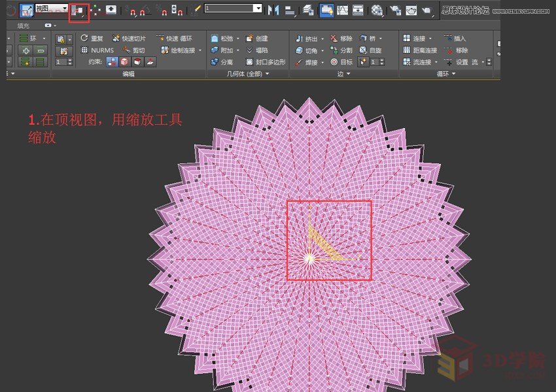Click 目标 Target Weld tool

[x=341, y=62]
